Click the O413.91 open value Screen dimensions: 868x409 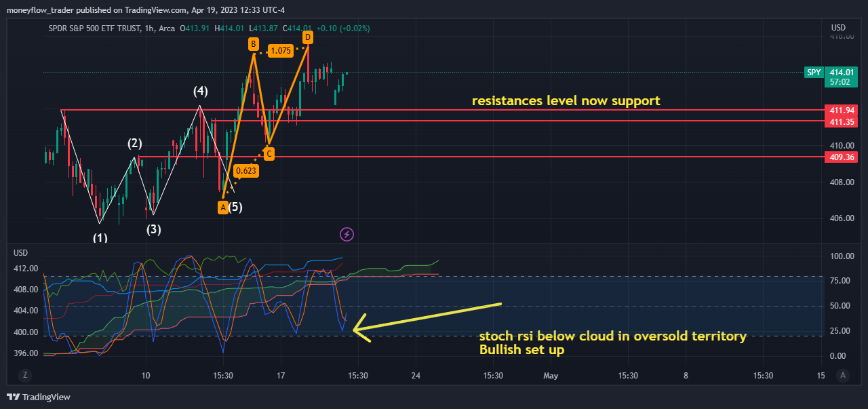click(195, 28)
